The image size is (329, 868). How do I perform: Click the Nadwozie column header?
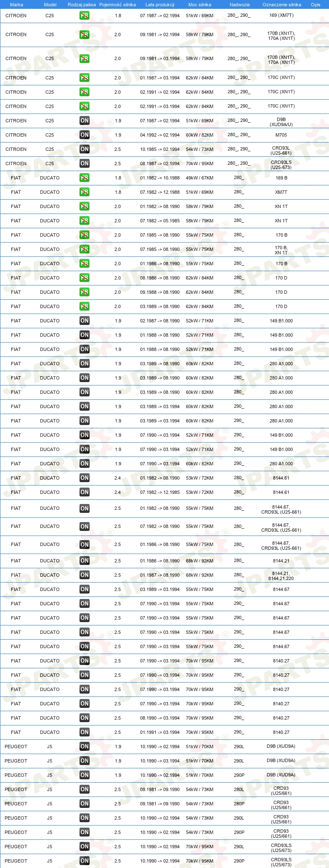coord(240,5)
